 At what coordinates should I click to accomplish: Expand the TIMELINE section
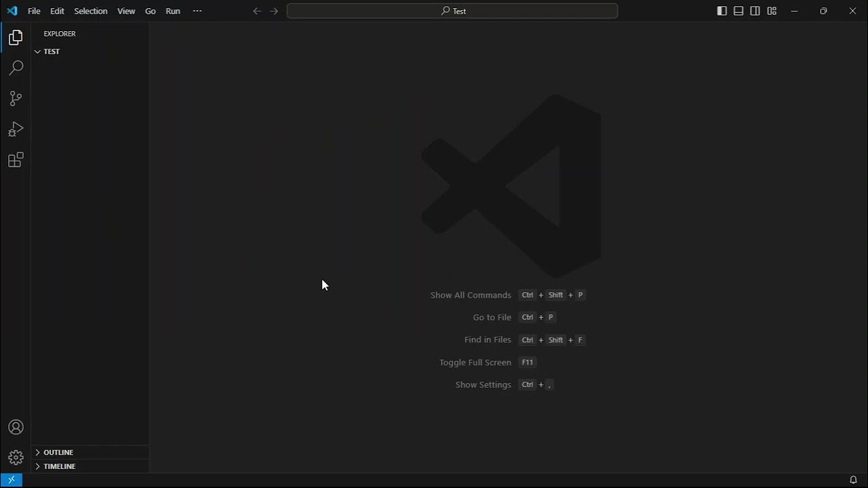point(90,466)
